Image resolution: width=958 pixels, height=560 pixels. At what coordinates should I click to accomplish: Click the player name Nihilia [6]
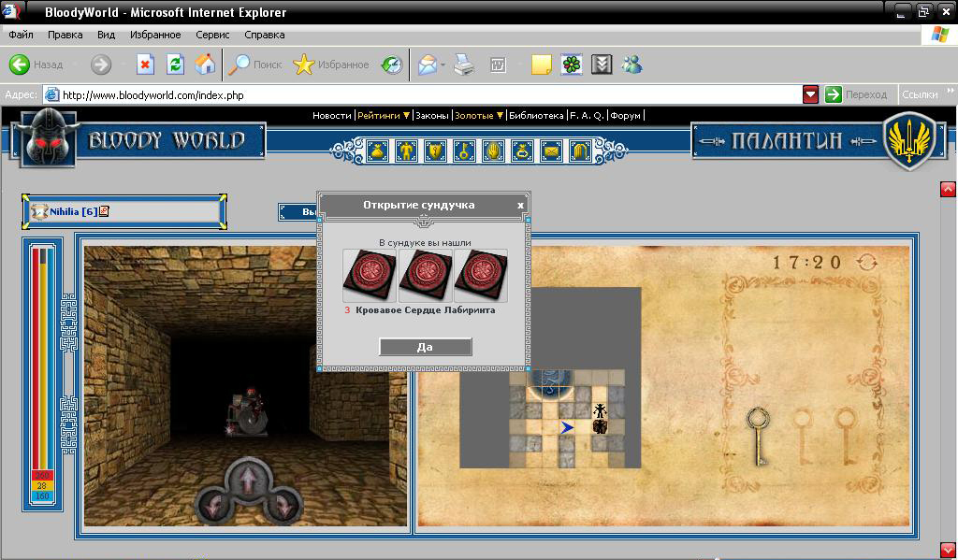(x=73, y=211)
